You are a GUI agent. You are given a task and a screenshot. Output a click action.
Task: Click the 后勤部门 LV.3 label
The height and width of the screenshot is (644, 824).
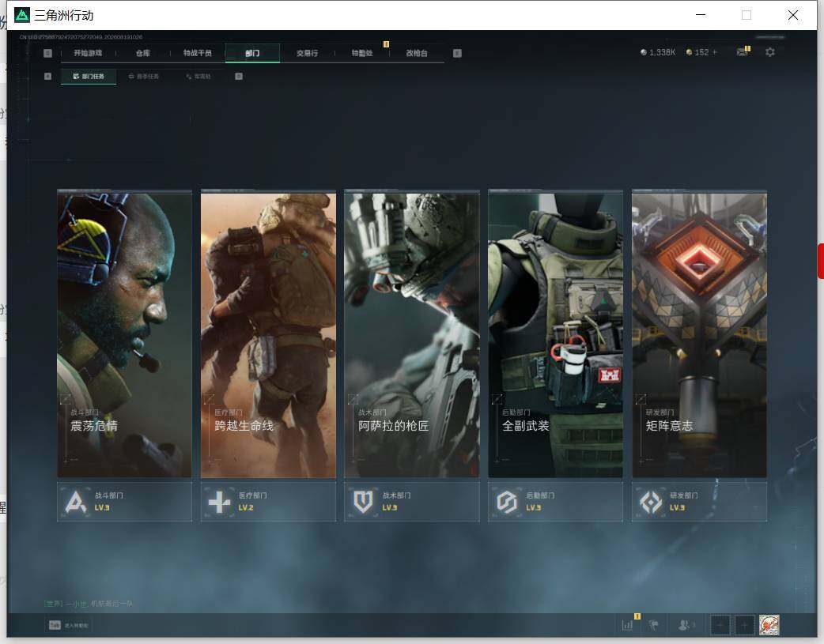point(534,508)
